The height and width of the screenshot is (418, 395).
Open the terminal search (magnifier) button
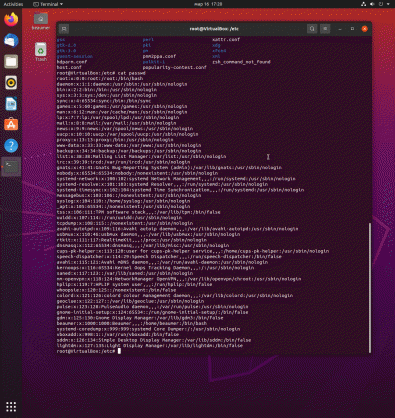312,29
